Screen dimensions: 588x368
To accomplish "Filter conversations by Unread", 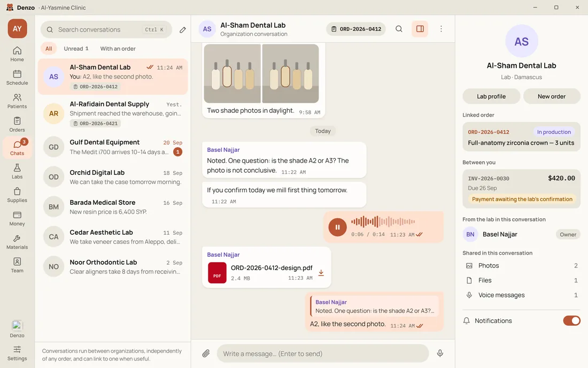I will pyautogui.click(x=76, y=49).
